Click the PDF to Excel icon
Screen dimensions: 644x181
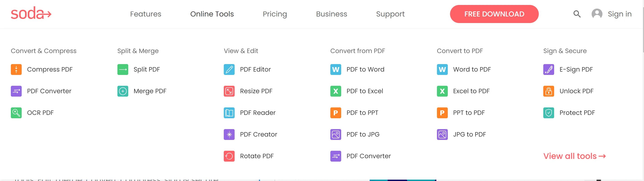click(336, 91)
